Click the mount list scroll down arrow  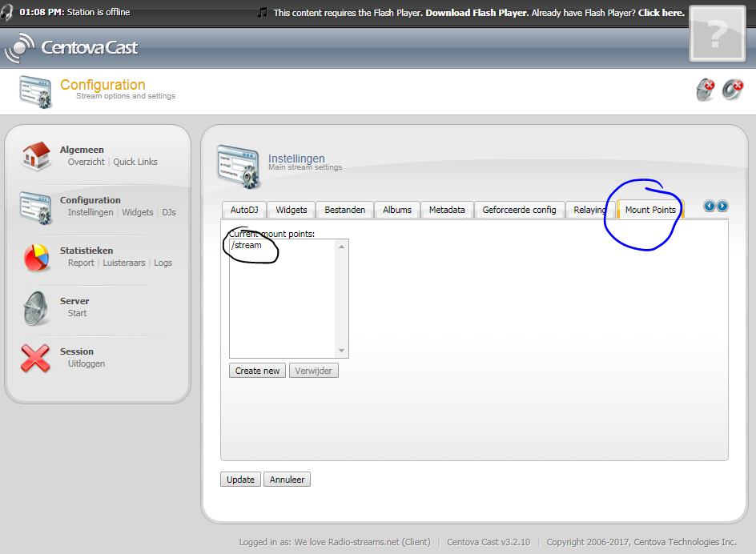pyautogui.click(x=341, y=351)
